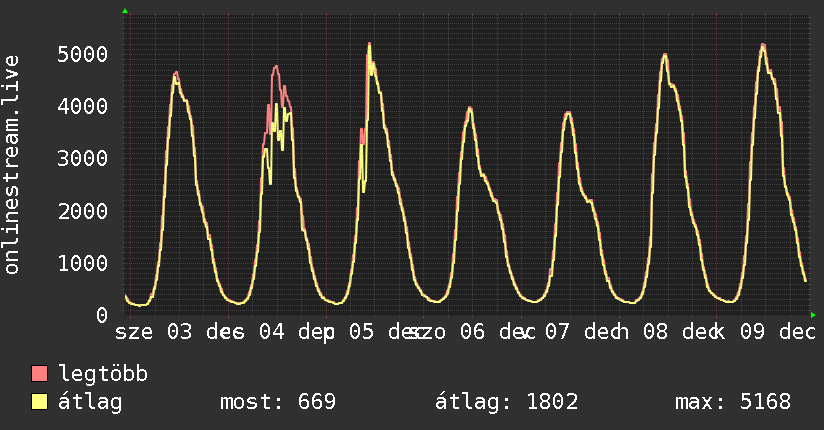Select the legtöbb legend label
824x430 pixels.
click(103, 374)
